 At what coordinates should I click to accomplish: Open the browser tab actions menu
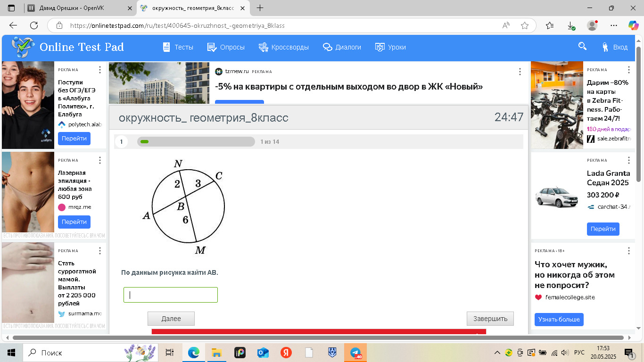click(11, 8)
